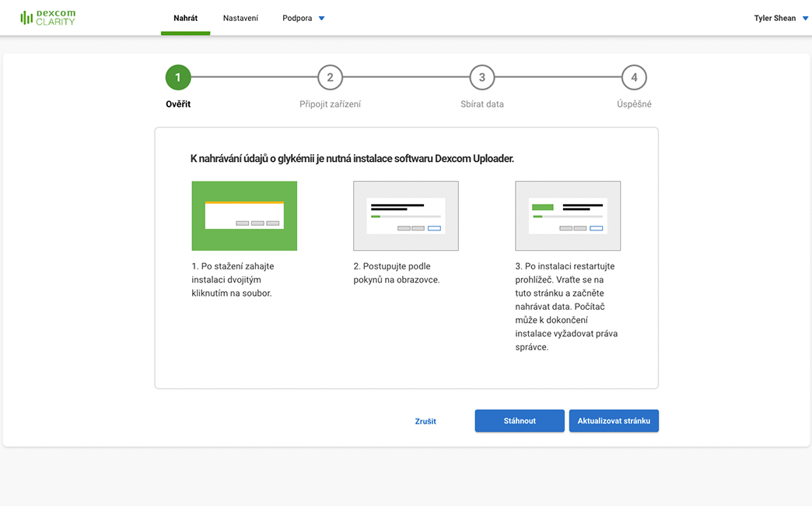Click the Dexcom Clarity logo
This screenshot has height=506, width=812.
[x=48, y=18]
